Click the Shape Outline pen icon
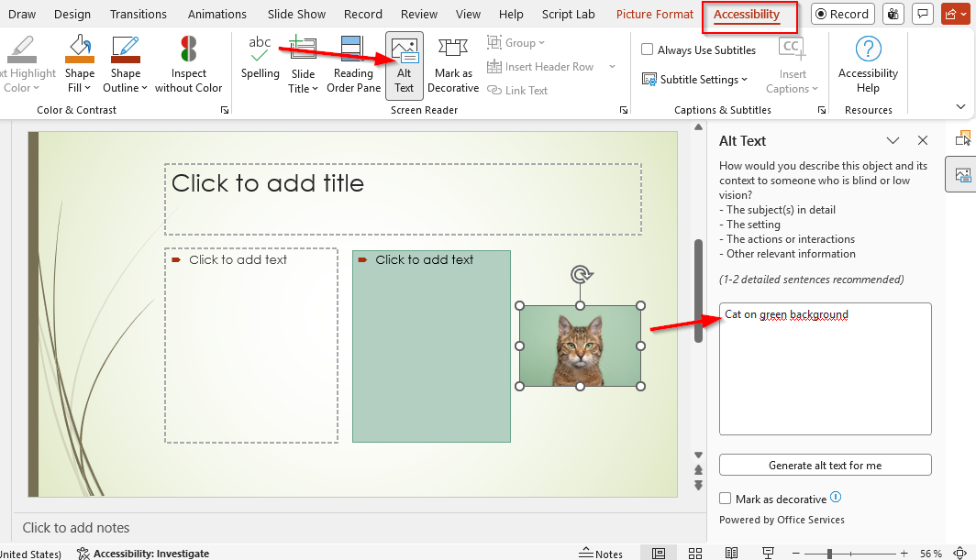 125,49
